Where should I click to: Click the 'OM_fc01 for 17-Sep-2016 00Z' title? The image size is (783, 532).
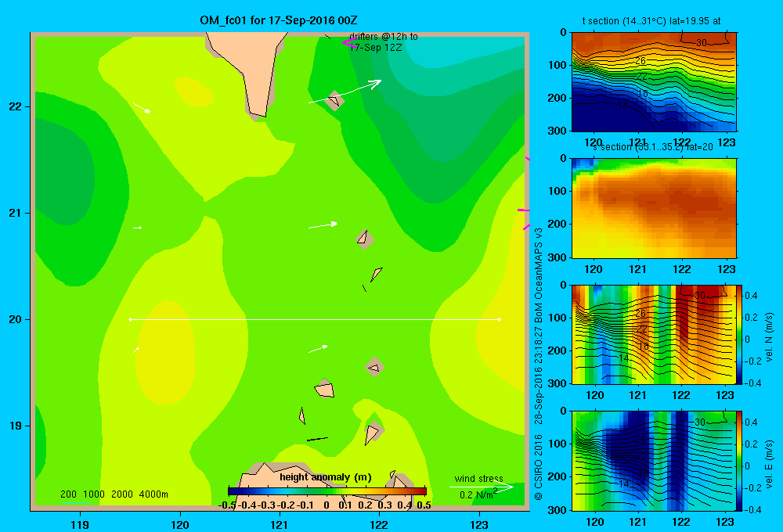pyautogui.click(x=279, y=20)
